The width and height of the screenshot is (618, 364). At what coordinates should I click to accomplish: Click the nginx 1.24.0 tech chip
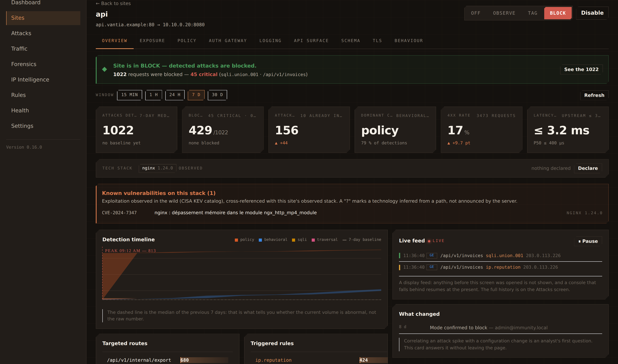[158, 168]
